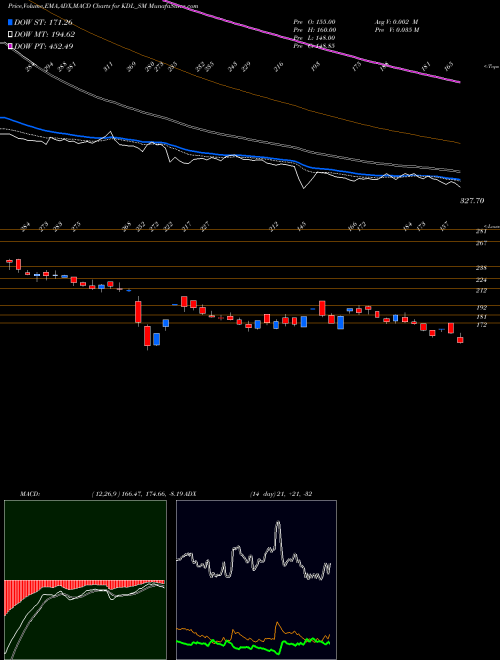The height and width of the screenshot is (660, 500).
Task: Click the 212 price level label
Action: [x=481, y=290]
